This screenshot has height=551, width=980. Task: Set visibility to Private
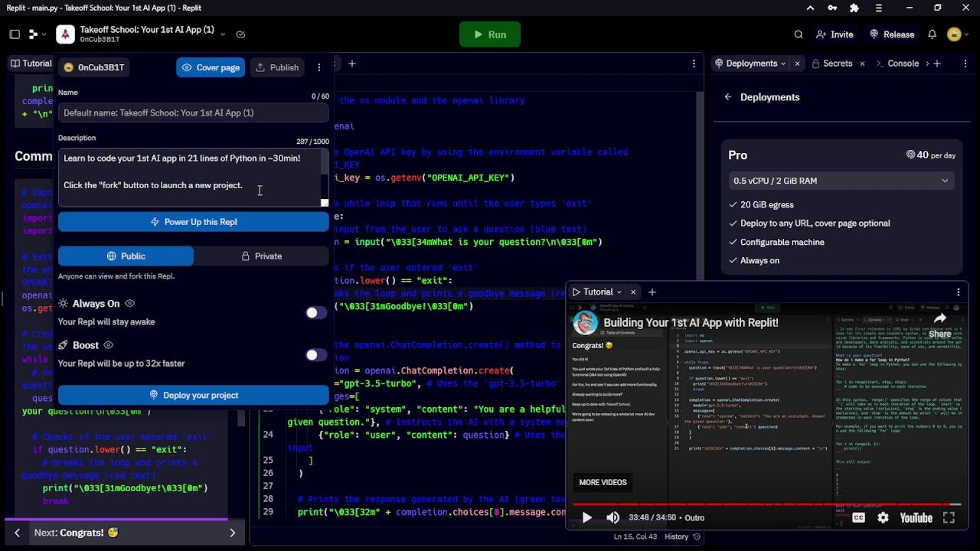[x=261, y=256]
